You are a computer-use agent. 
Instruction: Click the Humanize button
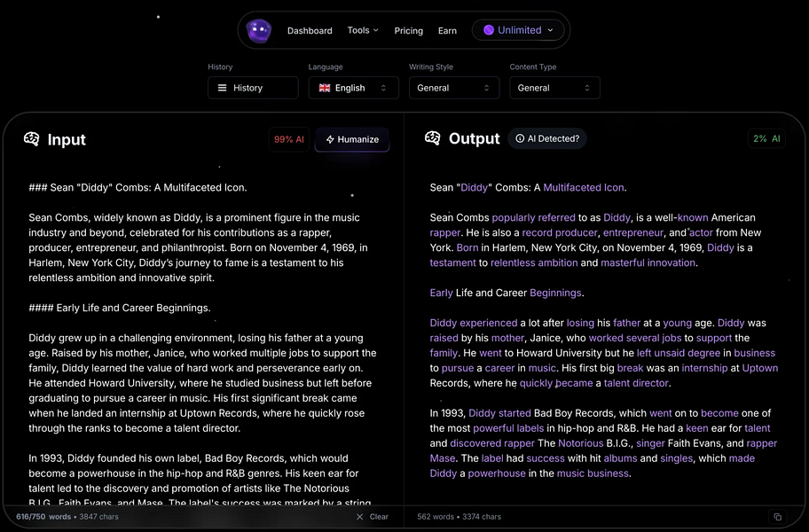click(352, 139)
